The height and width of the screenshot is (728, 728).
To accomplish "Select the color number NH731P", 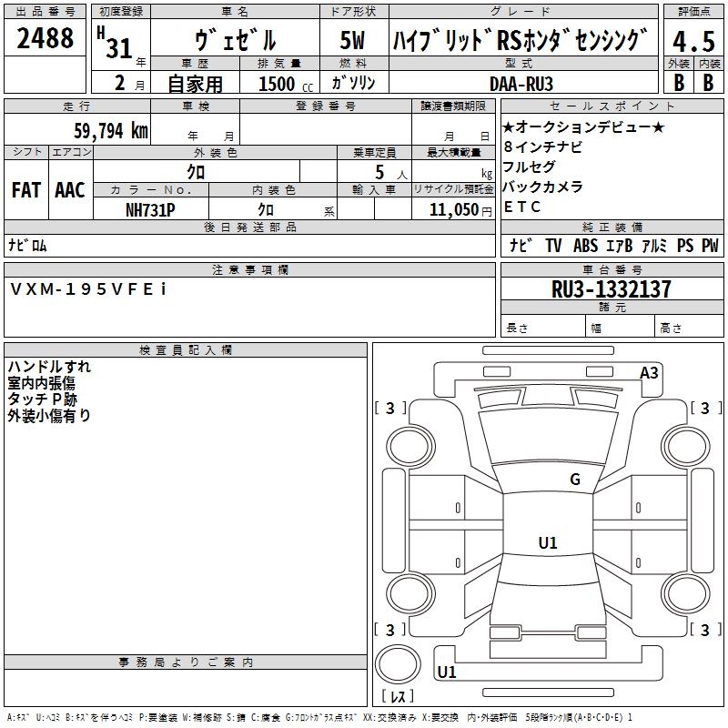I will pos(150,210).
